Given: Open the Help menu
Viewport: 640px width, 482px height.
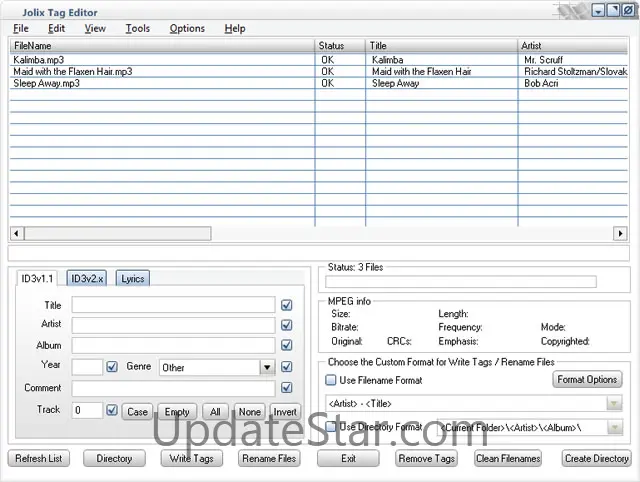Looking at the screenshot, I should pyautogui.click(x=235, y=28).
